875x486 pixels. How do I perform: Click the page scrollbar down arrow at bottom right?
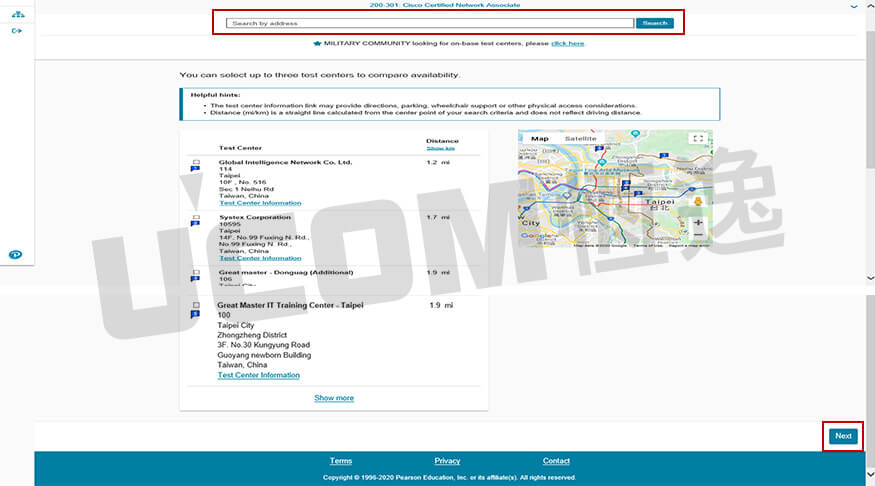coord(870,474)
